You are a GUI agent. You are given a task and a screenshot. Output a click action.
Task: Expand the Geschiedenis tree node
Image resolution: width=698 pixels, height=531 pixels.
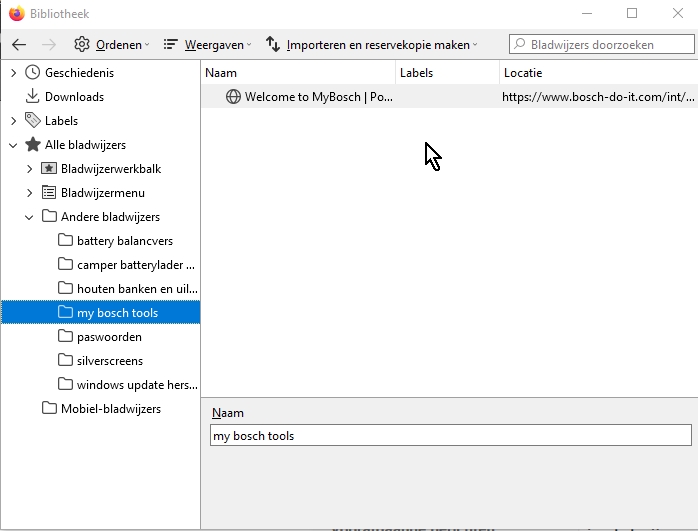click(13, 73)
